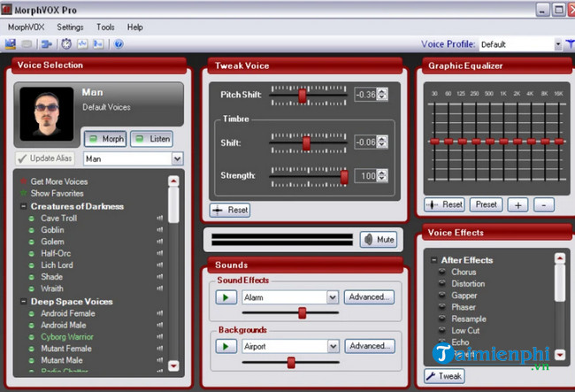Click the Man voice avatar picture
Screen dimensions: 575x392
point(47,114)
